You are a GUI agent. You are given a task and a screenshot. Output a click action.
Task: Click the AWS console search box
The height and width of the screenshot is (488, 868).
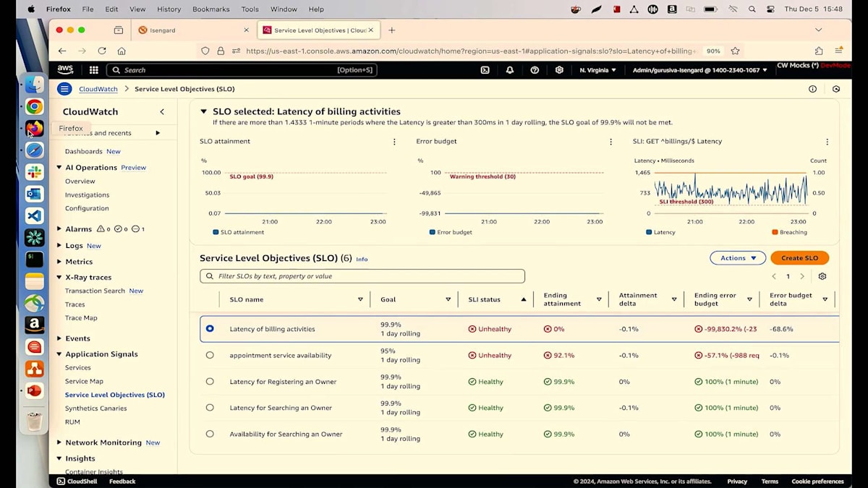[242, 70]
